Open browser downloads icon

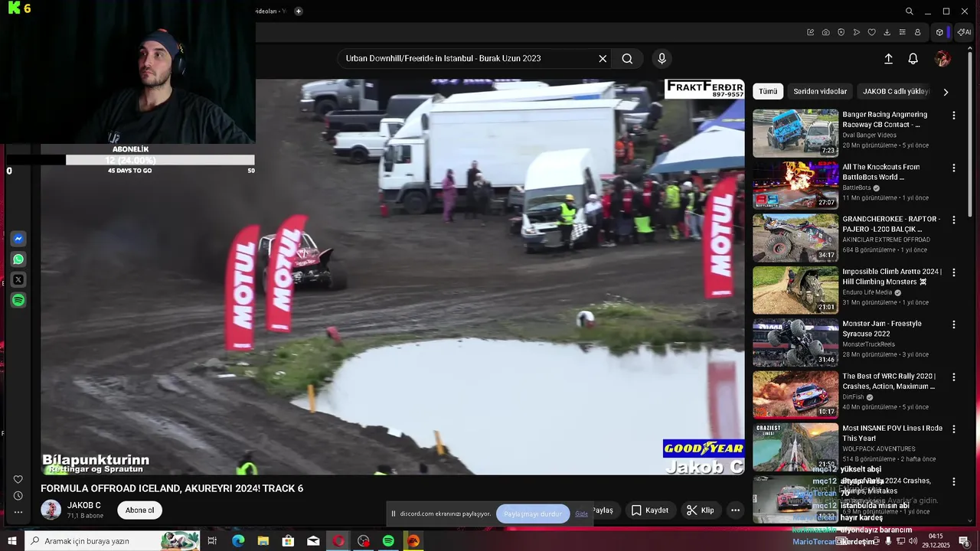point(887,32)
